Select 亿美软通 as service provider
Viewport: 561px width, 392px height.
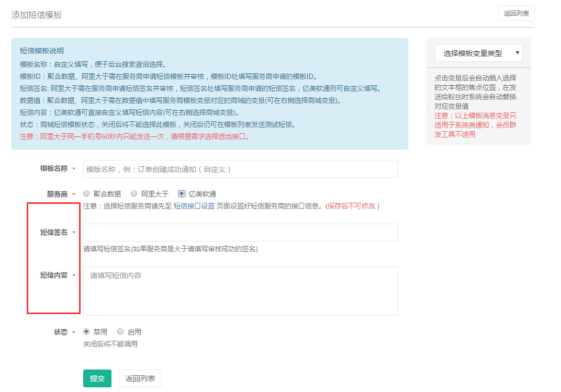[181, 193]
